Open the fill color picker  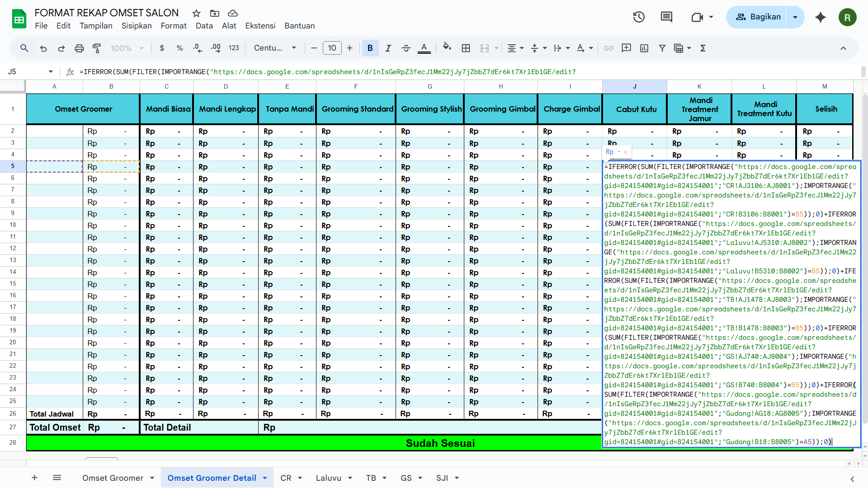coord(447,48)
